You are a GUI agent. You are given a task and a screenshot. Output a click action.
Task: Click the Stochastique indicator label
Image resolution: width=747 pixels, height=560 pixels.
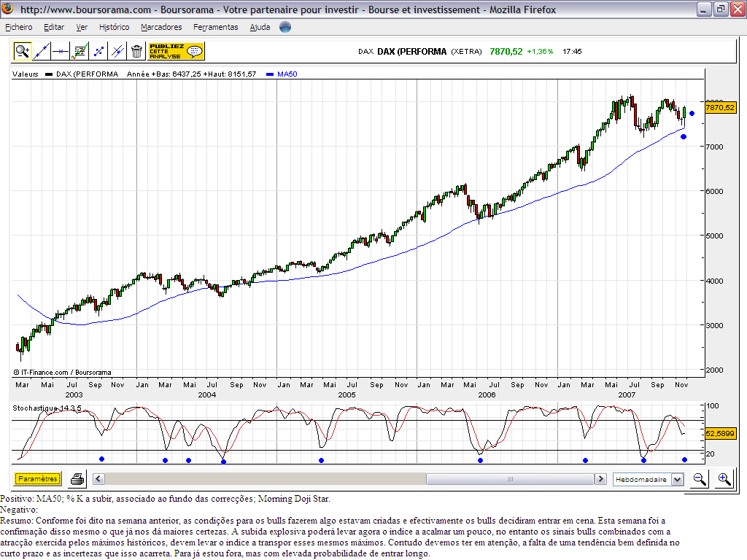(x=47, y=408)
